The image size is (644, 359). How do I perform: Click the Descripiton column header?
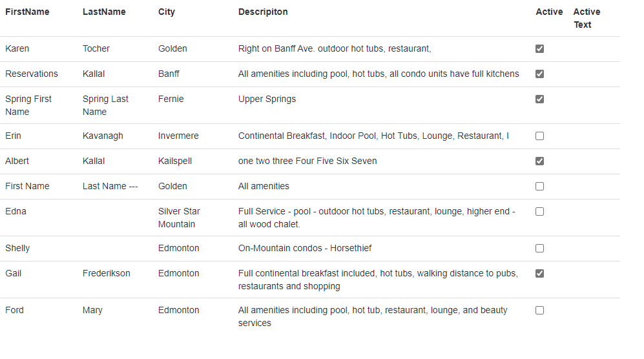(x=263, y=12)
